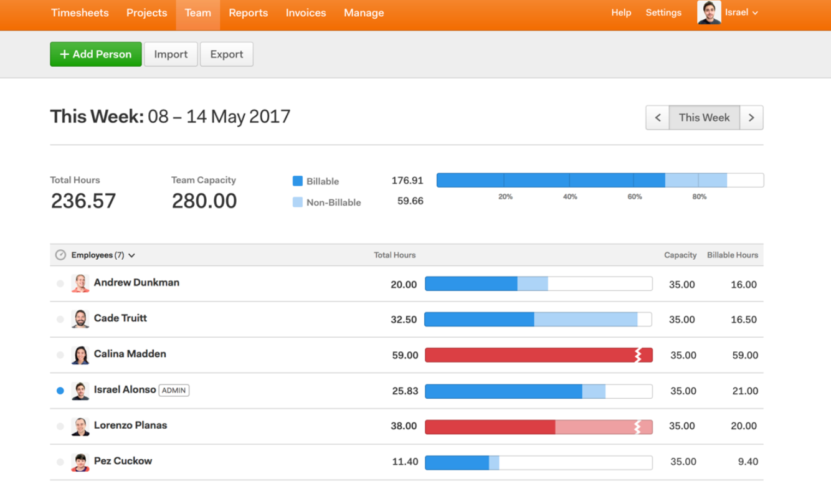Click Andrew Dunkman's avatar photo

coord(80,283)
